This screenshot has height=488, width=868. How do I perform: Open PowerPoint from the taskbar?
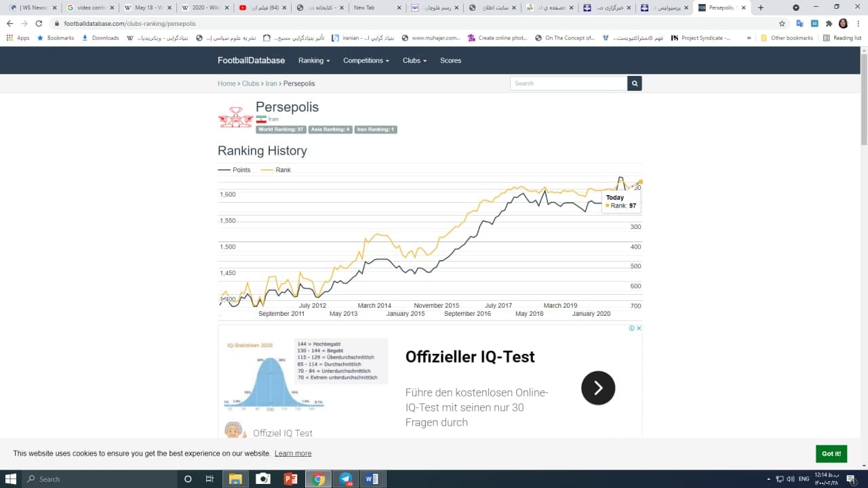(x=291, y=479)
